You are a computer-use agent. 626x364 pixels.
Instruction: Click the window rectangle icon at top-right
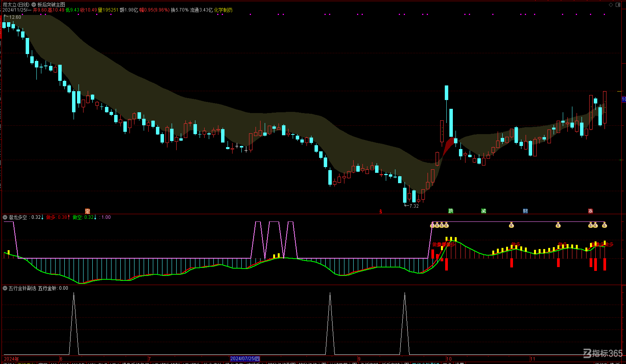618,5
